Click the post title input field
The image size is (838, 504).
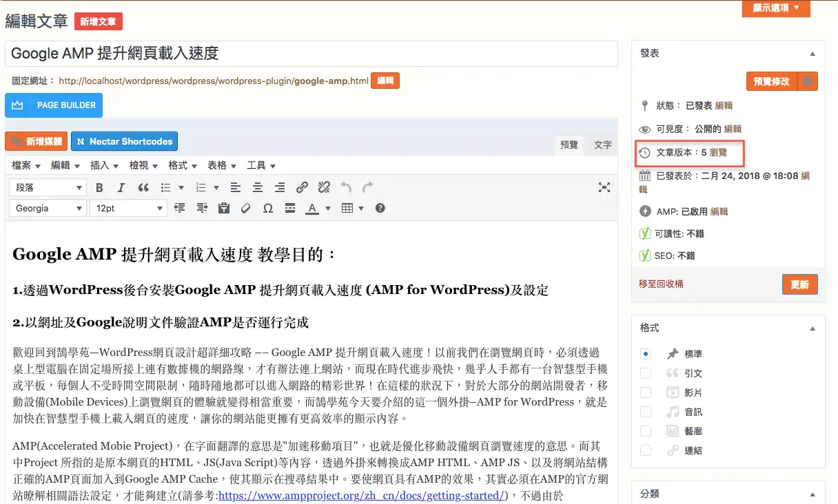click(x=311, y=53)
